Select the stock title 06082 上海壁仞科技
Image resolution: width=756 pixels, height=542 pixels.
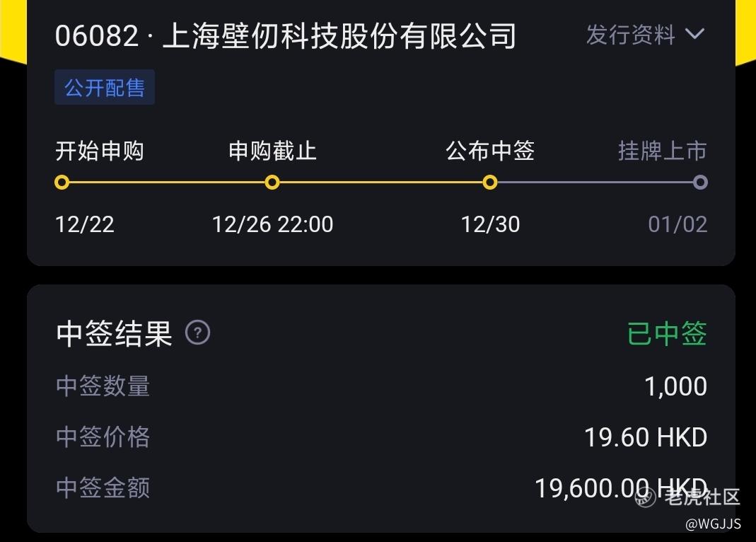(285, 35)
